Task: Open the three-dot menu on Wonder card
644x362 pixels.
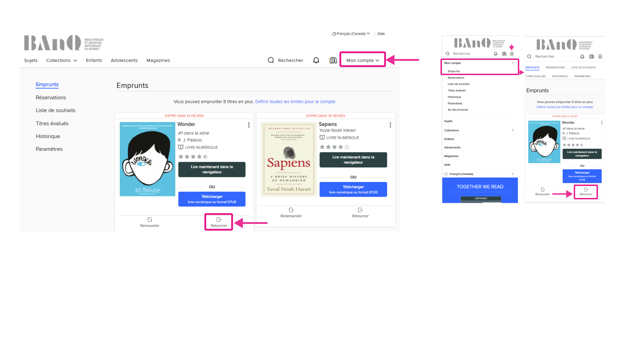Action: (249, 125)
